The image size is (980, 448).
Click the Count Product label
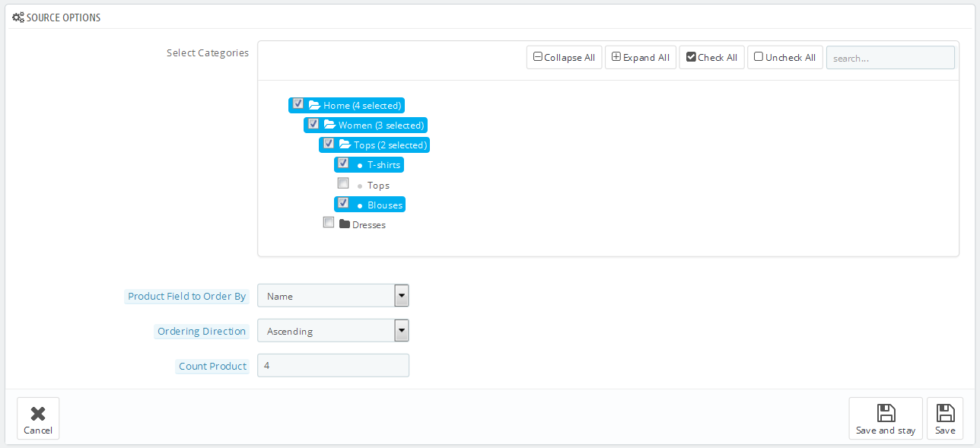click(x=213, y=367)
